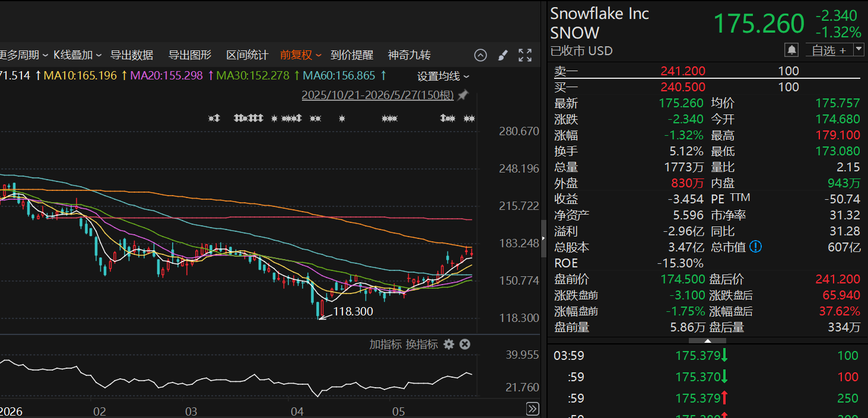Click the double-chevron icon below the chart
The image size is (868, 418).
pyautogui.click(x=533, y=409)
